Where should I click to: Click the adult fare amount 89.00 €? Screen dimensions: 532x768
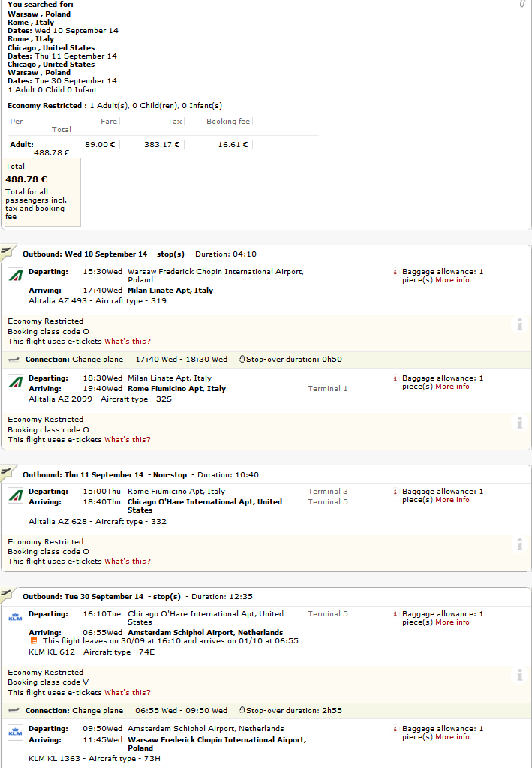point(100,145)
